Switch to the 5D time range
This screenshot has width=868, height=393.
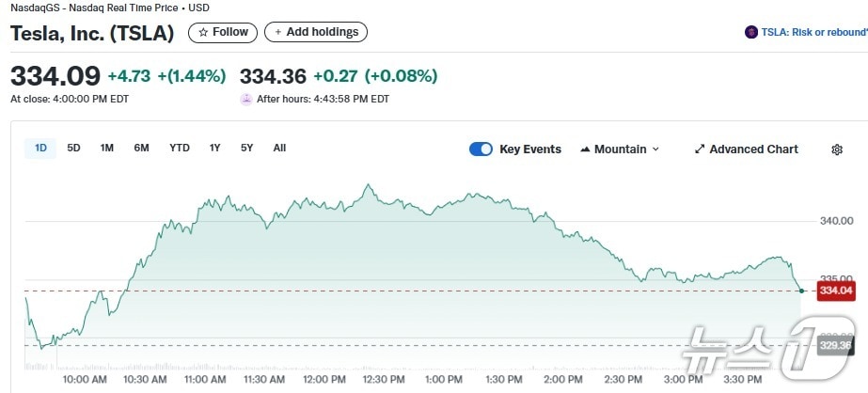(x=74, y=148)
